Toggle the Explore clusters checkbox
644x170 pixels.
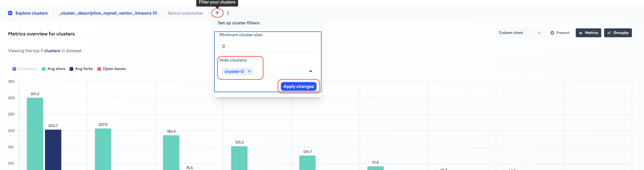click(x=10, y=13)
